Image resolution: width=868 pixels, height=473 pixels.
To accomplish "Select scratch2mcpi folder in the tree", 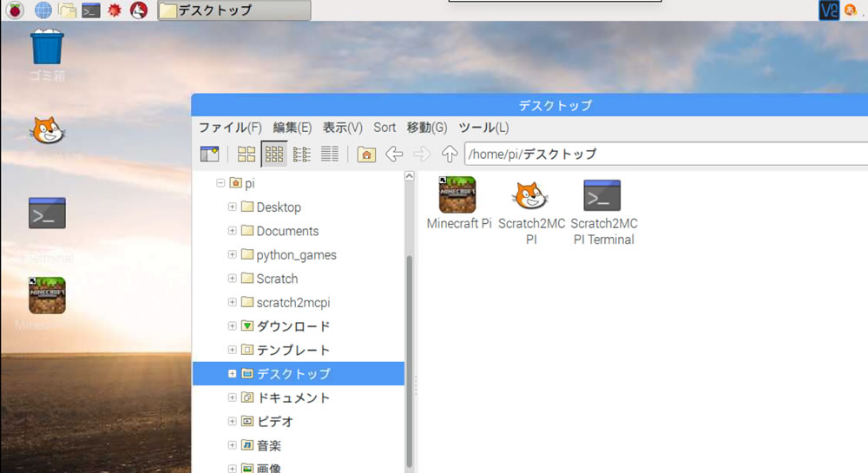I will pyautogui.click(x=286, y=303).
